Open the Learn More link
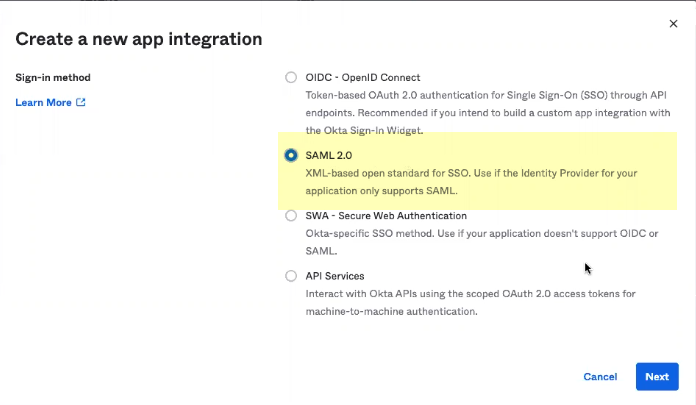The width and height of the screenshot is (696, 405). click(x=43, y=102)
